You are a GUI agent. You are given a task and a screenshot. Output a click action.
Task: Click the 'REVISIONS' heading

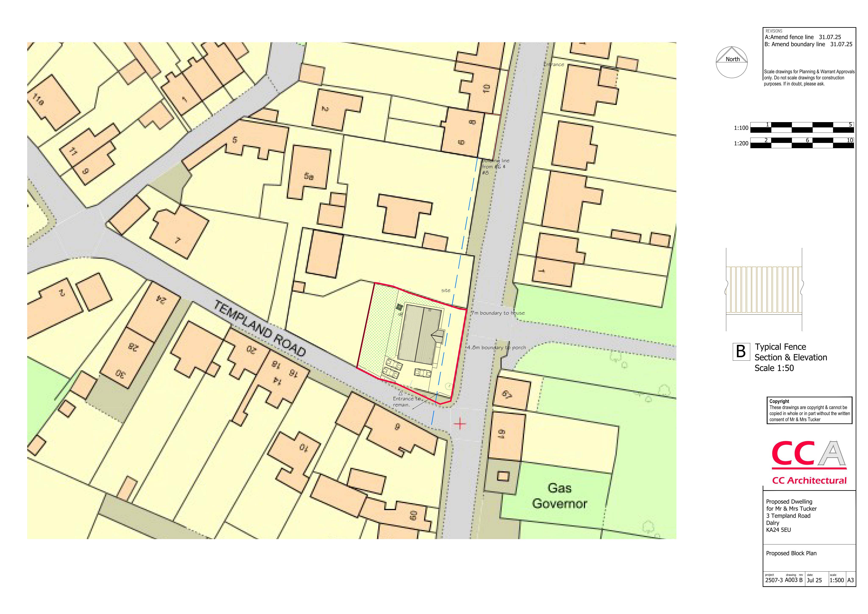tap(773, 31)
